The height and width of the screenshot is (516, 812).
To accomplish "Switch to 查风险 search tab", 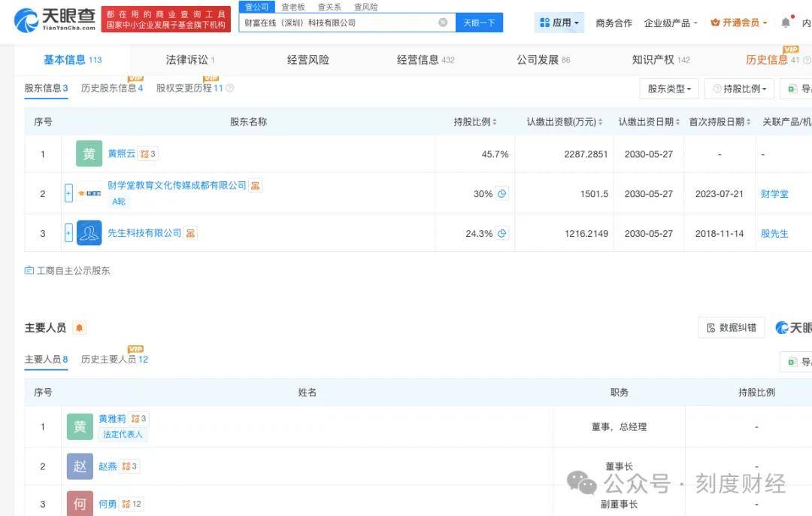I will pos(365,7).
